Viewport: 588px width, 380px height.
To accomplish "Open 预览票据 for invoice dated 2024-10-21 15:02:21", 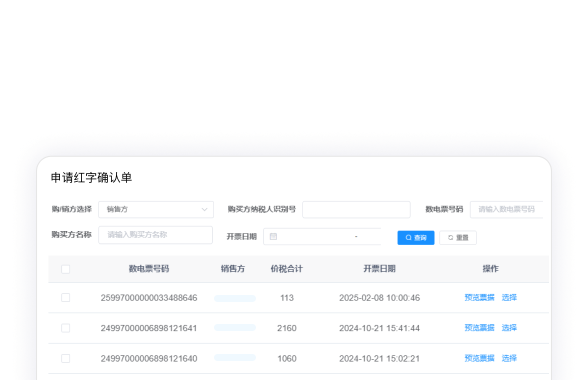I will point(479,358).
